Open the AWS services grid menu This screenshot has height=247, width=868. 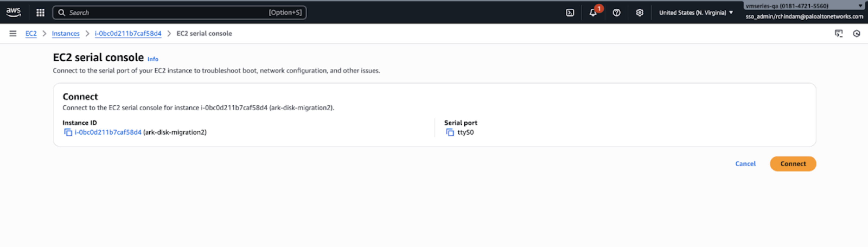tap(40, 12)
